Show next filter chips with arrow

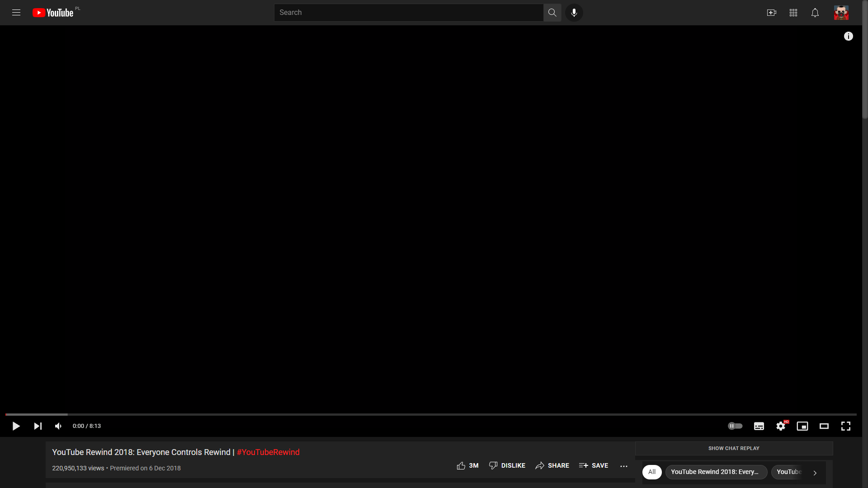pyautogui.click(x=815, y=473)
